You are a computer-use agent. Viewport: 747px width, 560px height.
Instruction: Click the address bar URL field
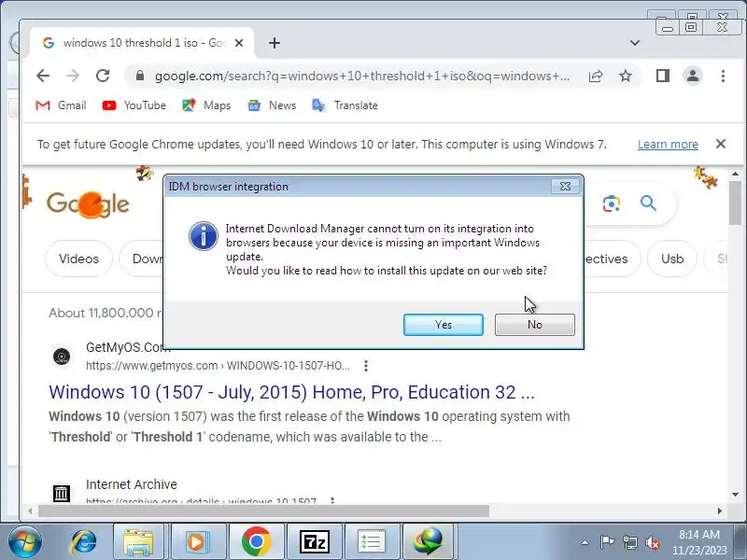362,76
